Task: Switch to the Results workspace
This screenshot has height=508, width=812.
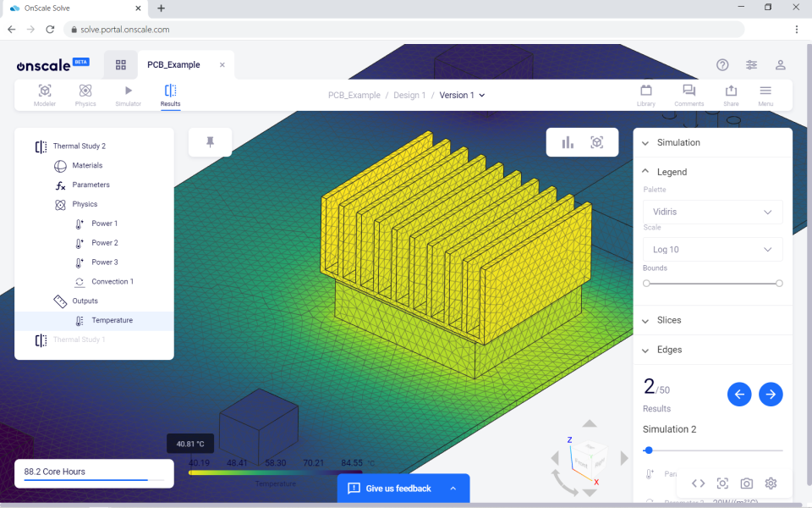Action: [170, 96]
